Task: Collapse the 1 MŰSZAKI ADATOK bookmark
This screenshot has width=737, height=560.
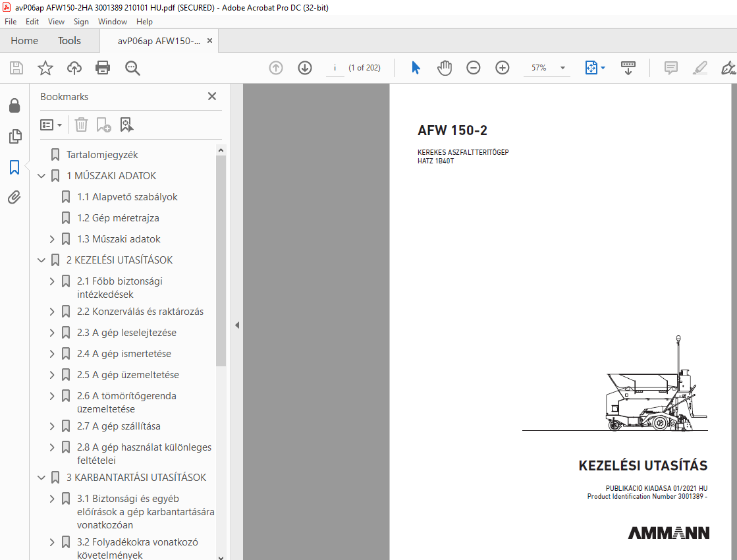Action: (41, 176)
